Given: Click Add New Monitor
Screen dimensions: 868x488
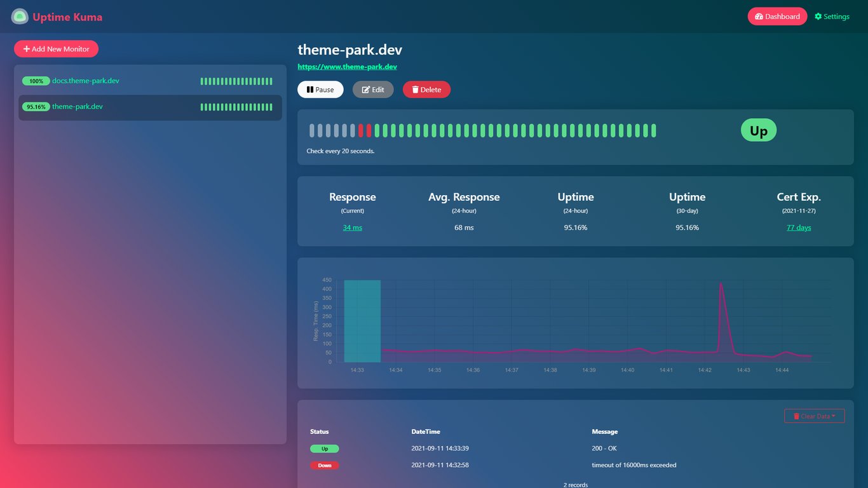Looking at the screenshot, I should [56, 49].
